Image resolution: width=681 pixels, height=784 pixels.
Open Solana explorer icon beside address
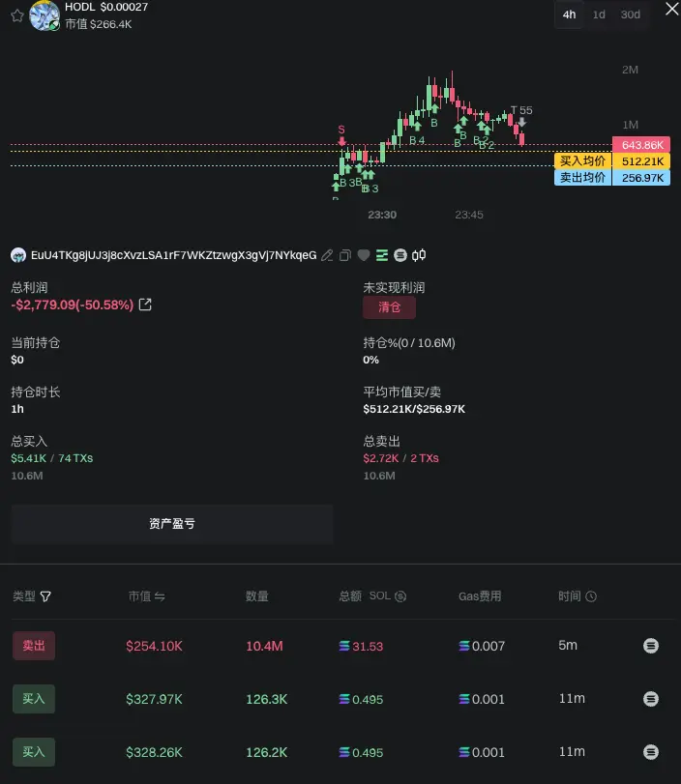400,255
